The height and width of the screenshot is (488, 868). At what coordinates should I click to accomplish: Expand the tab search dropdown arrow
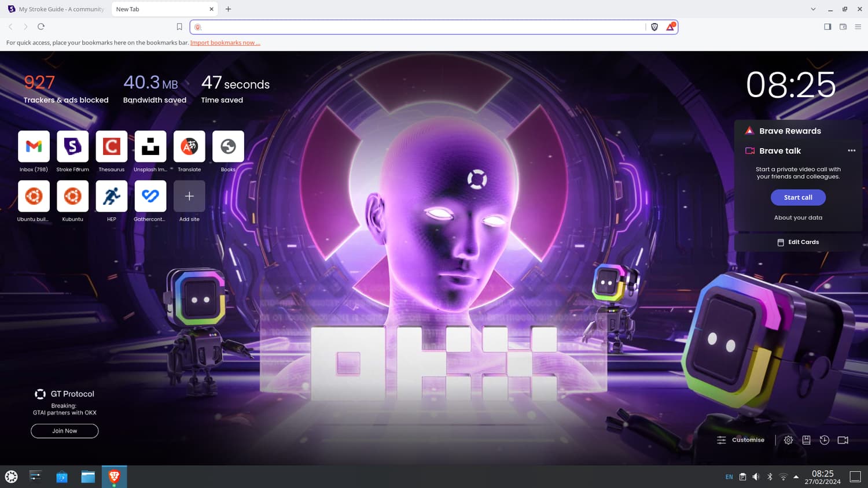tap(813, 9)
